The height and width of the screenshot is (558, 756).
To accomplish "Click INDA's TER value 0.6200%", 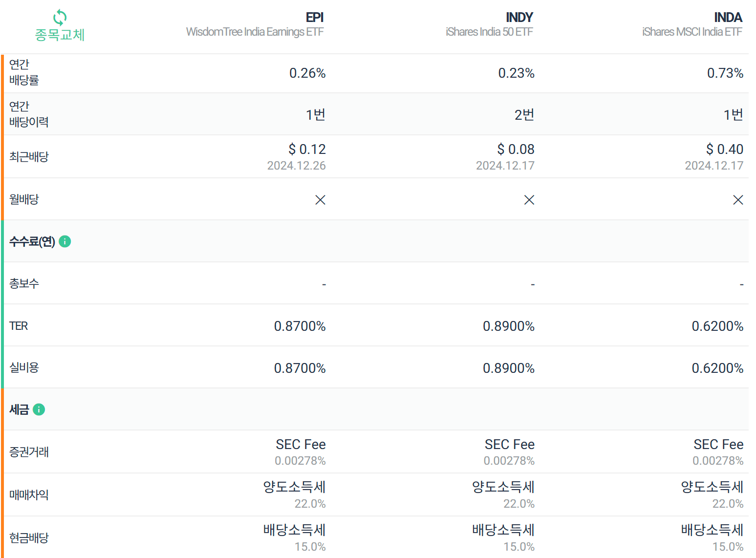I will tap(718, 326).
